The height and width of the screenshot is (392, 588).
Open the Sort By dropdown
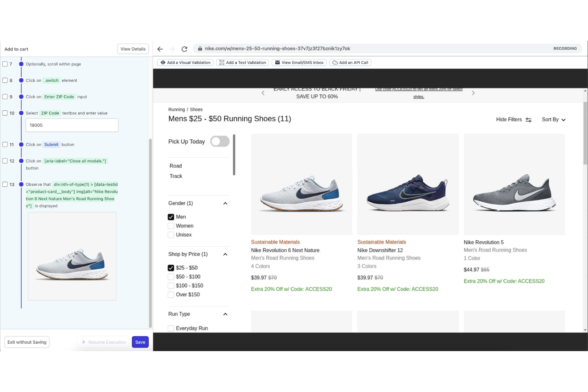(553, 120)
